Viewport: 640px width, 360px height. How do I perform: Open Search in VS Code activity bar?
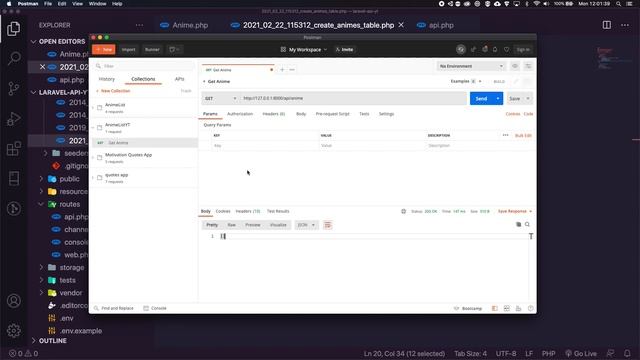point(13,58)
